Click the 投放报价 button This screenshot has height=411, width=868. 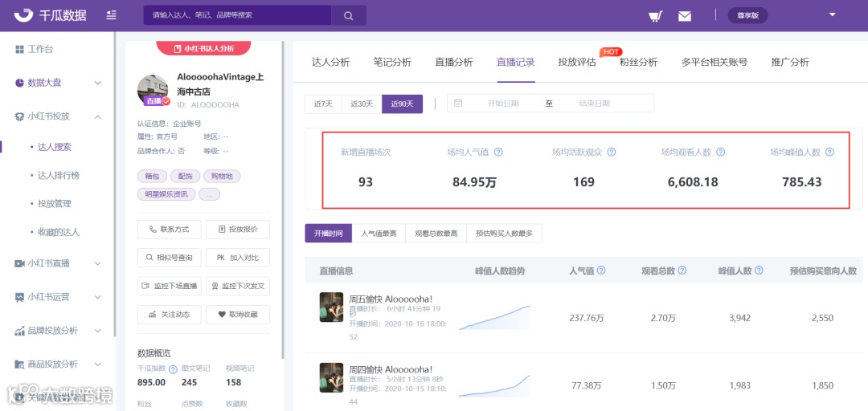[237, 229]
